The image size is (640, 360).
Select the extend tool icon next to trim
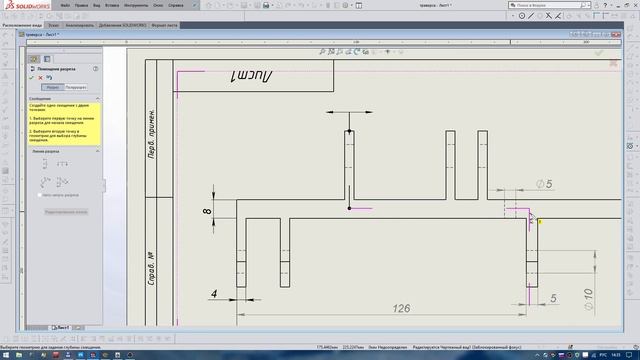click(x=558, y=16)
